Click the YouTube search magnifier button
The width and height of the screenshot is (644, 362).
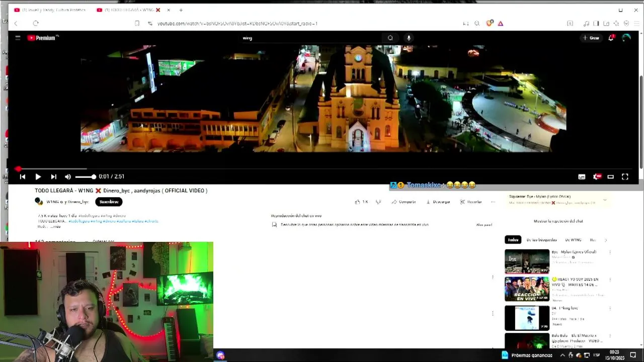coord(390,38)
